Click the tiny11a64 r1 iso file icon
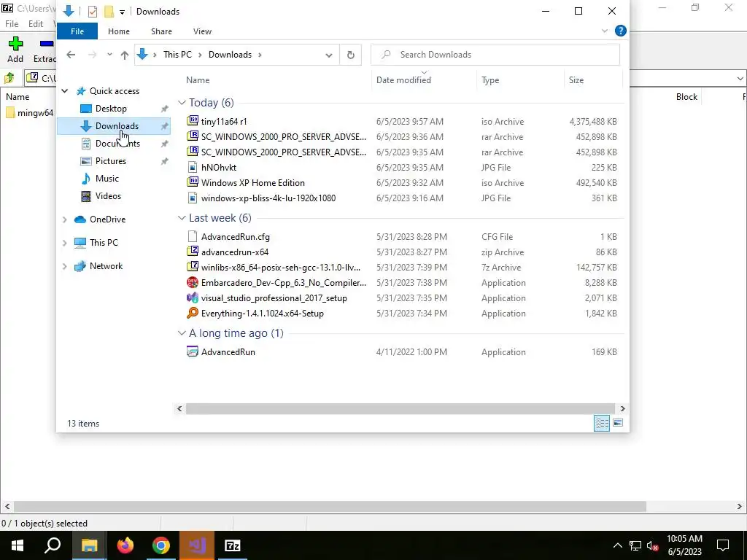This screenshot has height=560, width=747. click(x=193, y=121)
